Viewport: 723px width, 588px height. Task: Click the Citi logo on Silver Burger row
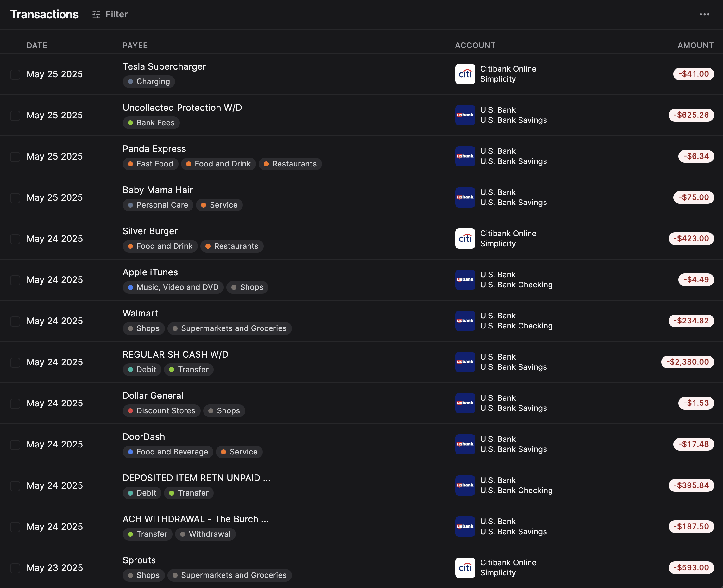tap(465, 238)
